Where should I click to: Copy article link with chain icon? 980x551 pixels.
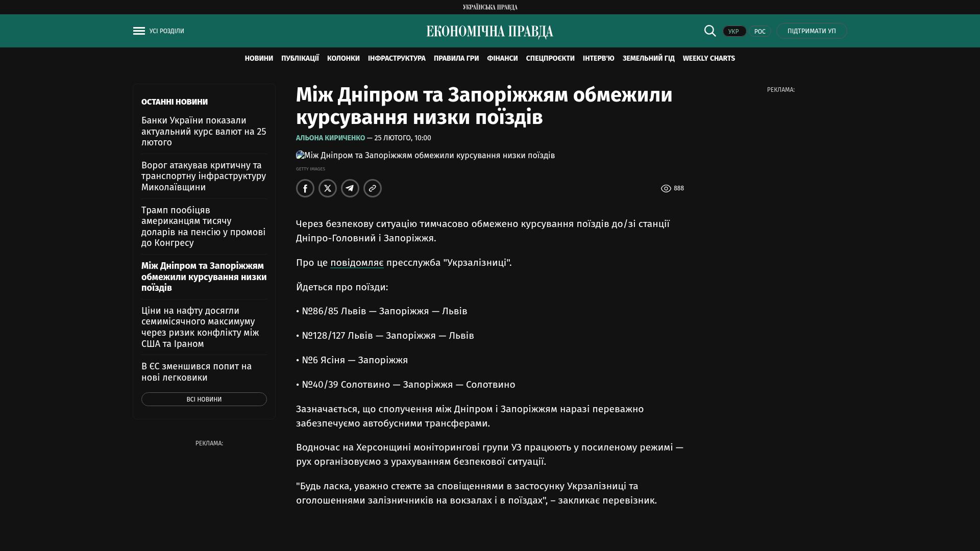pyautogui.click(x=373, y=188)
